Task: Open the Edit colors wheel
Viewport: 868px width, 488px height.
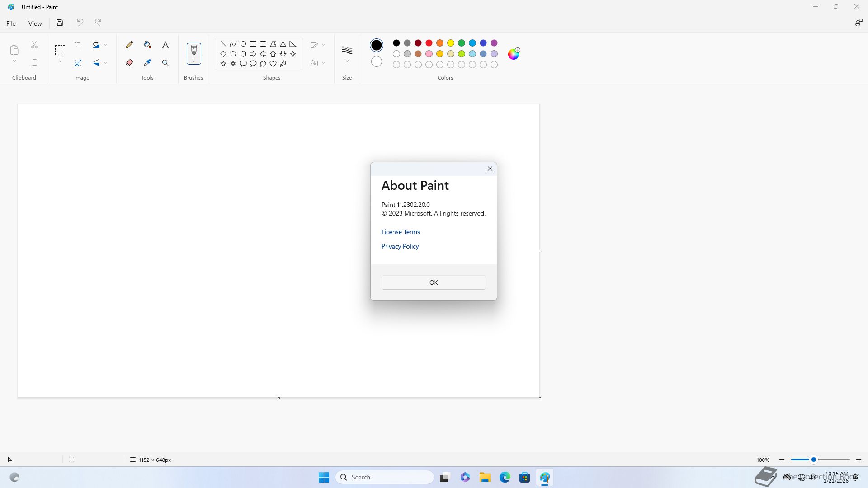Action: pos(514,54)
